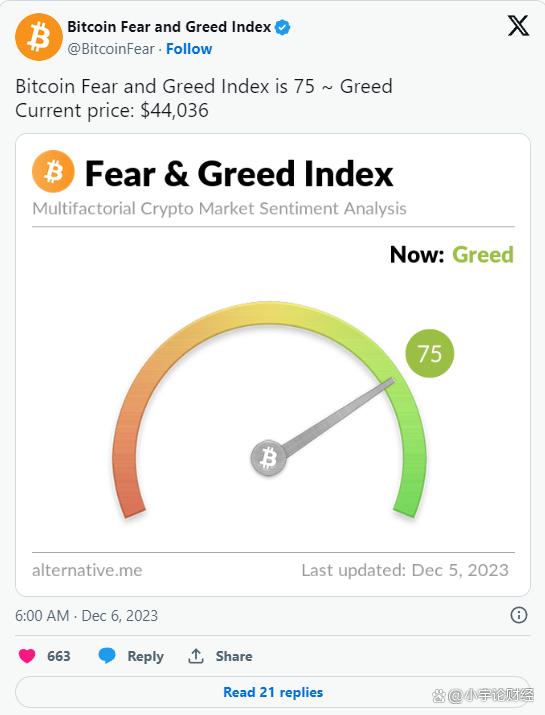Screen dimensions: 545x715
Task: Click the Fear & Greed gauge arc
Action: (269, 313)
